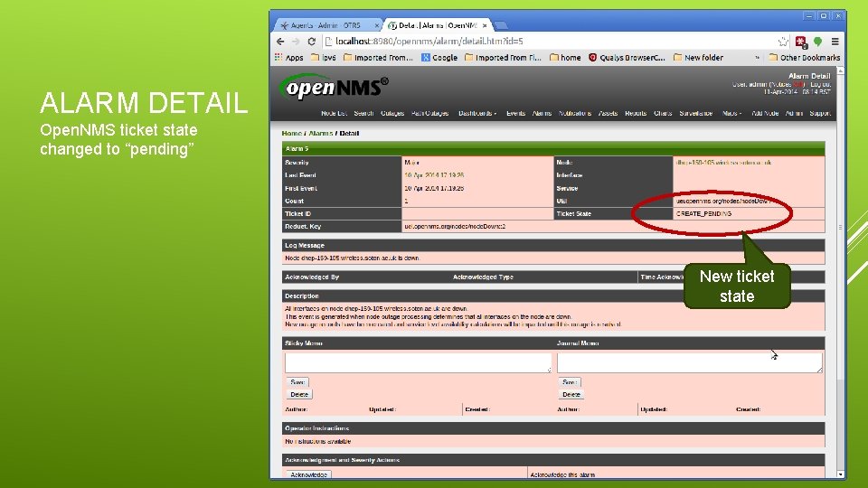Viewport: 868px width, 488px height.
Task: Click the OpenNMS logo
Action: click(x=335, y=87)
